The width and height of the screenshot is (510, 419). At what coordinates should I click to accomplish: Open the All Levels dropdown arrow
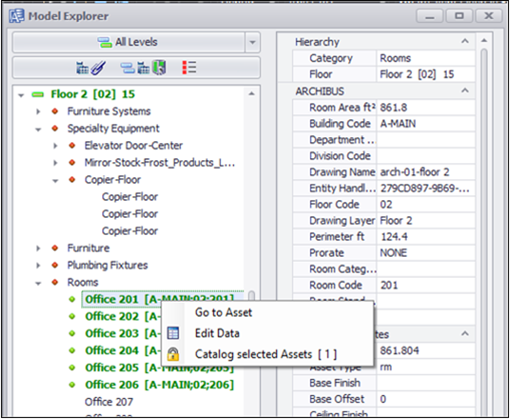pos(253,42)
